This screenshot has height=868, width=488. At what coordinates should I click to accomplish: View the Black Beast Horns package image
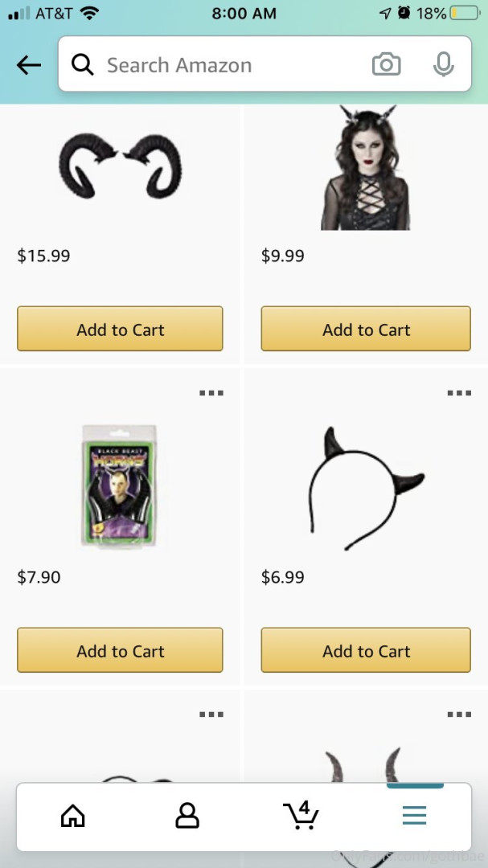[x=119, y=486]
